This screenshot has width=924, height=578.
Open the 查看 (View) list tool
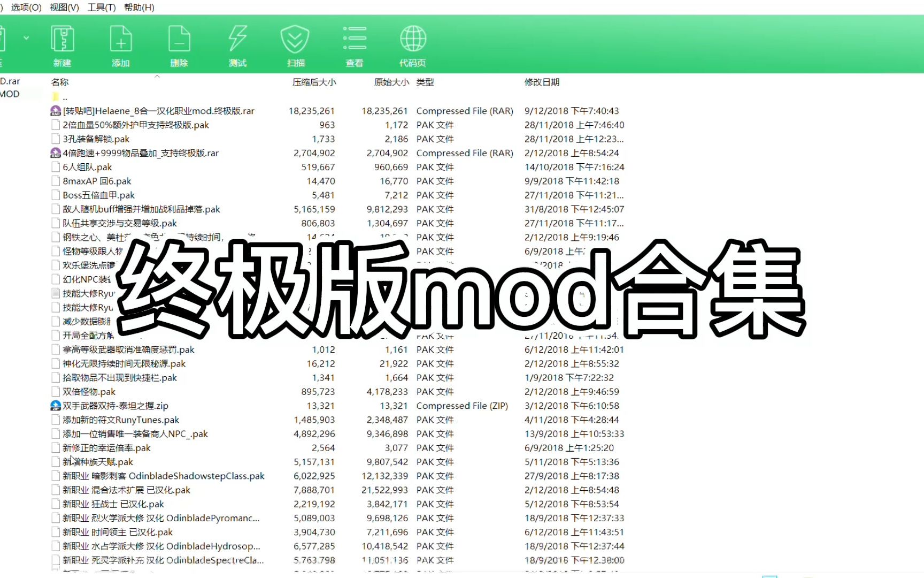tap(355, 46)
